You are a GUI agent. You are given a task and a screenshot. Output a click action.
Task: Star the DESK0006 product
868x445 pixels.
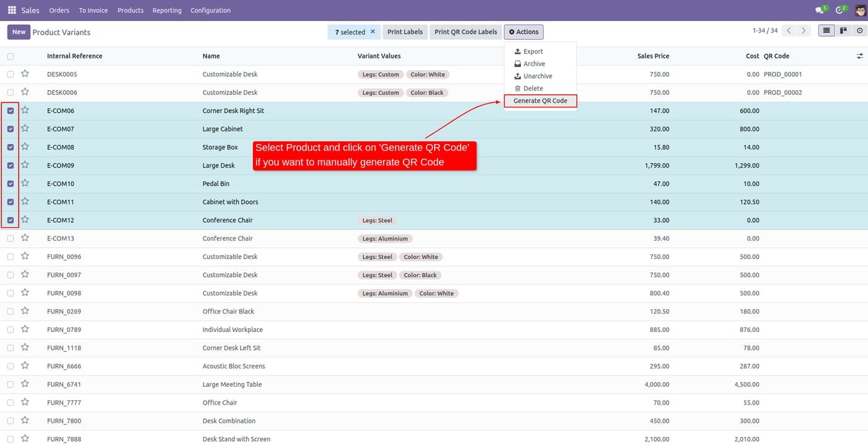[25, 92]
